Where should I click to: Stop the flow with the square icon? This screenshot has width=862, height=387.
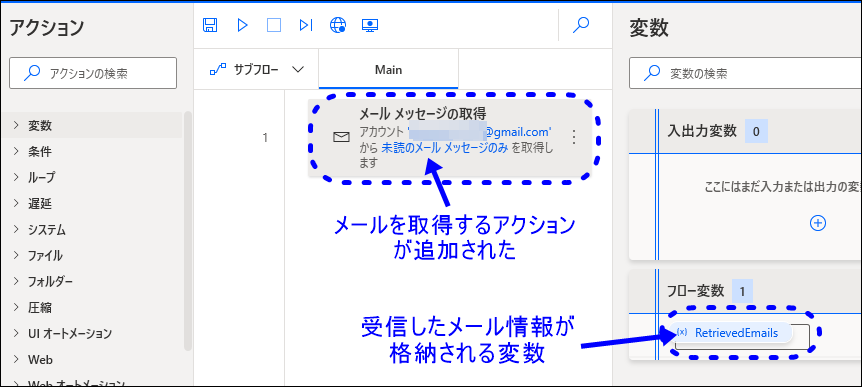pos(274,25)
